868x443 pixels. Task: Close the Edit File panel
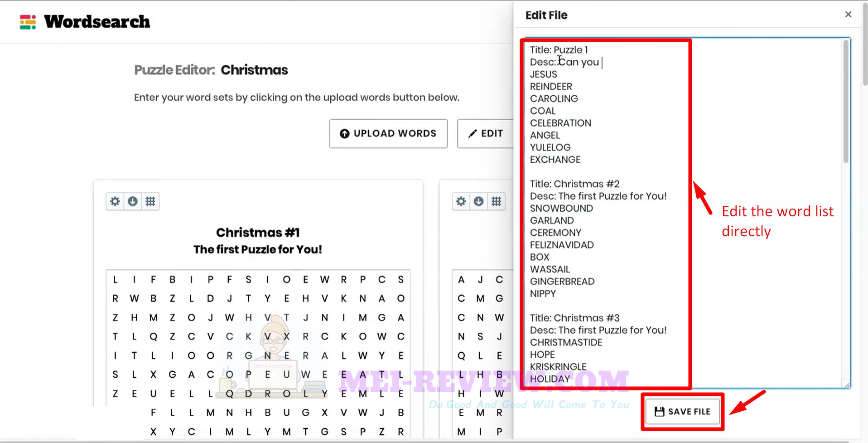[848, 15]
